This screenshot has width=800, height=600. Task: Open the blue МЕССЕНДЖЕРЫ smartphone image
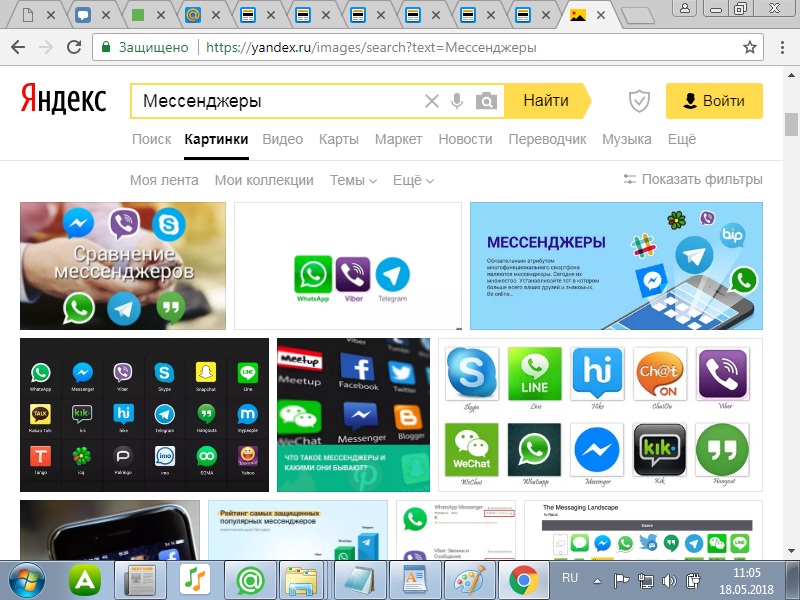tap(616, 266)
